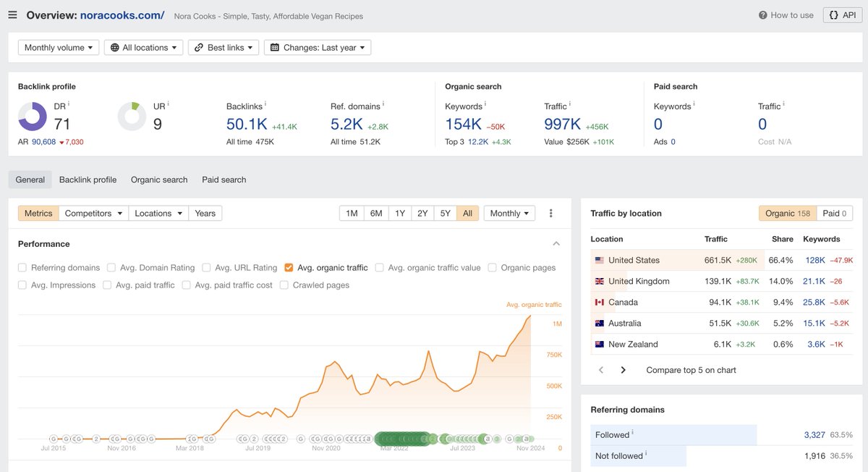Screen dimensions: 868x472
Task: Open the 50.1K backlinks value
Action: (247, 125)
